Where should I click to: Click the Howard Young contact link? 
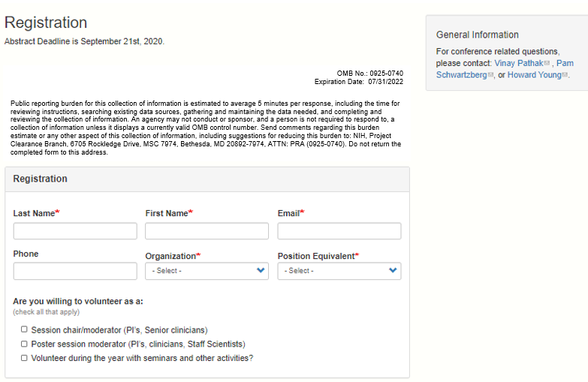click(534, 76)
